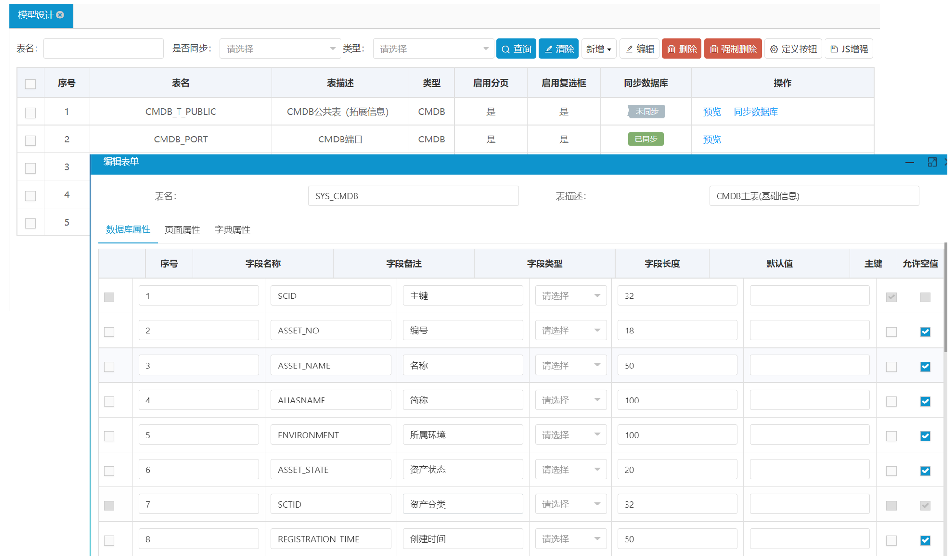Click the JS增强 button

pos(848,49)
